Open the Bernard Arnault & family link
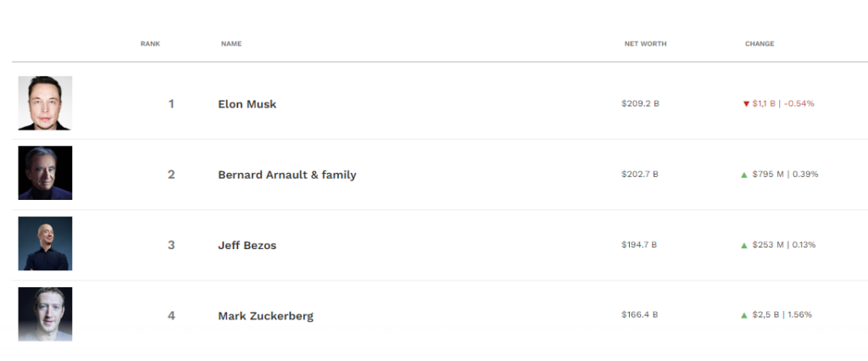The image size is (868, 361). [x=287, y=175]
